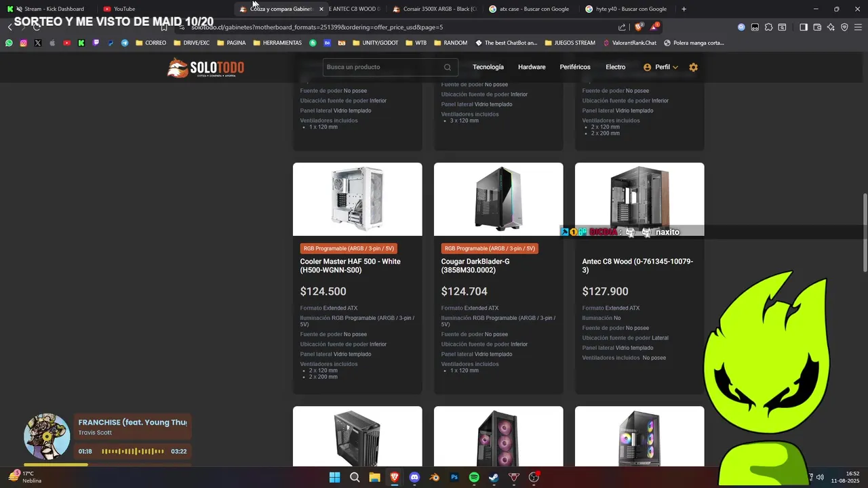Open the JUEGOS STREAM bookmarks folder
868x488 pixels.
point(570,43)
